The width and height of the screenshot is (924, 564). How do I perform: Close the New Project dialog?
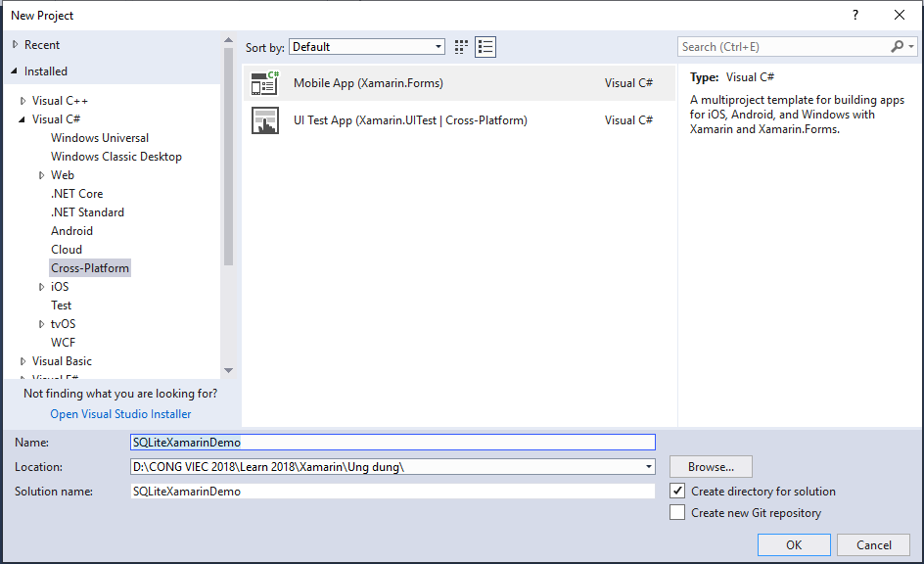pyautogui.click(x=900, y=16)
